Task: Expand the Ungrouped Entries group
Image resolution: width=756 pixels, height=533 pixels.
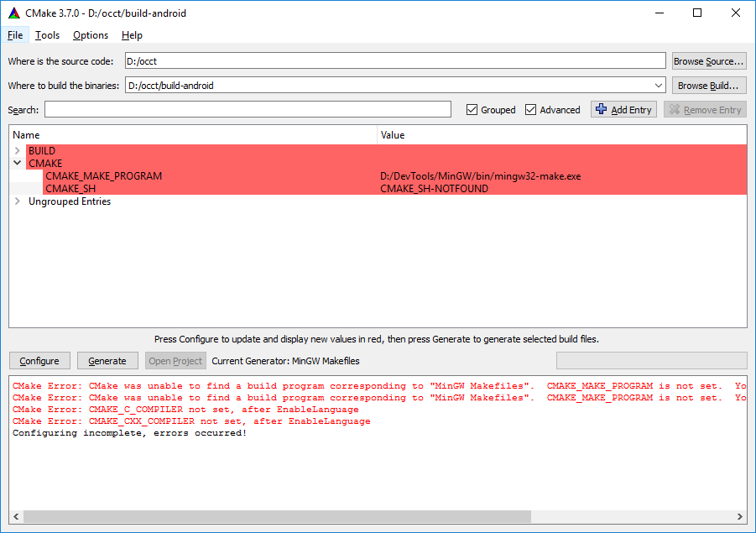Action: coord(18,201)
